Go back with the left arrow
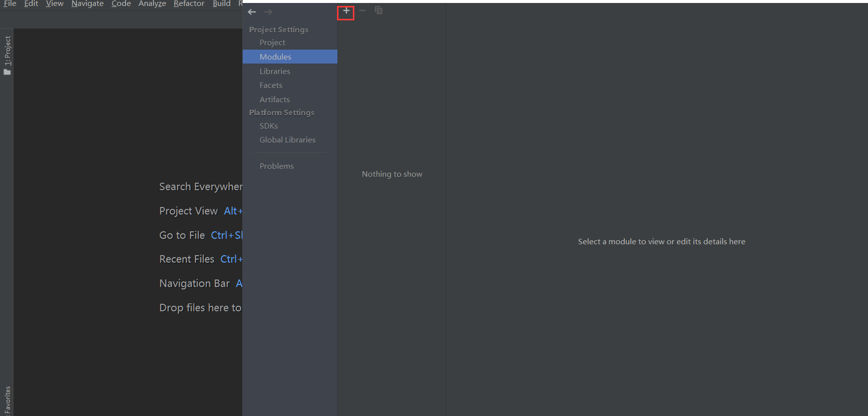 pyautogui.click(x=252, y=12)
